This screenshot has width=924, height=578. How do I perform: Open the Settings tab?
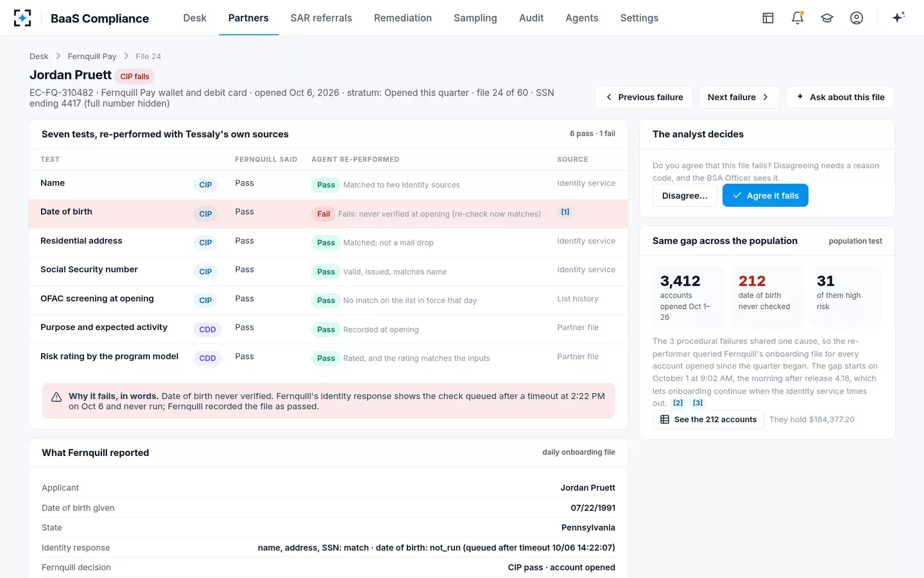point(639,18)
